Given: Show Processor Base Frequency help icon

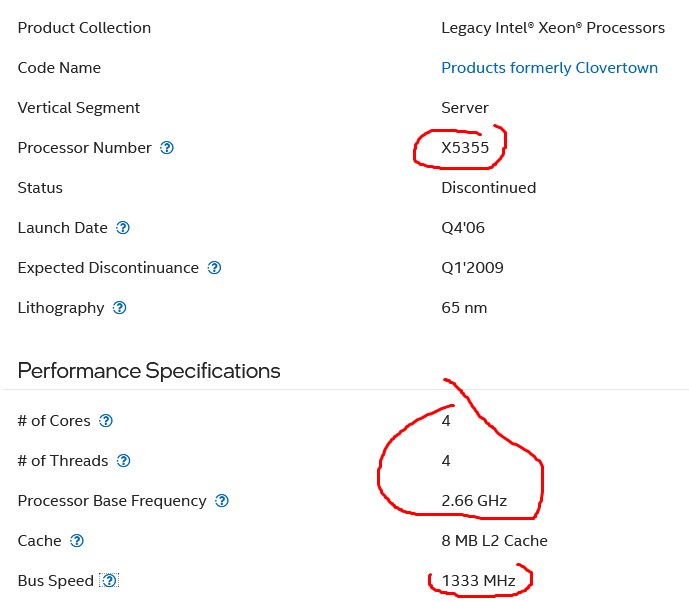Looking at the screenshot, I should point(222,500).
